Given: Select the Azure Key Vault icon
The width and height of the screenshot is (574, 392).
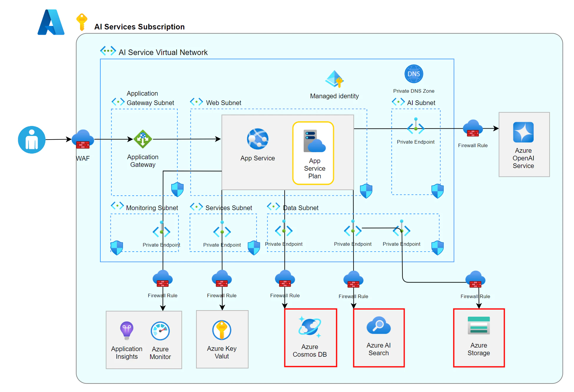Looking at the screenshot, I should [222, 330].
